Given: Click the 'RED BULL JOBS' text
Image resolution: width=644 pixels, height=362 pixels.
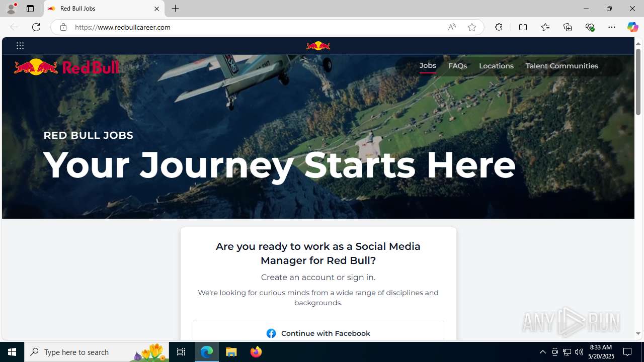Looking at the screenshot, I should (x=88, y=135).
